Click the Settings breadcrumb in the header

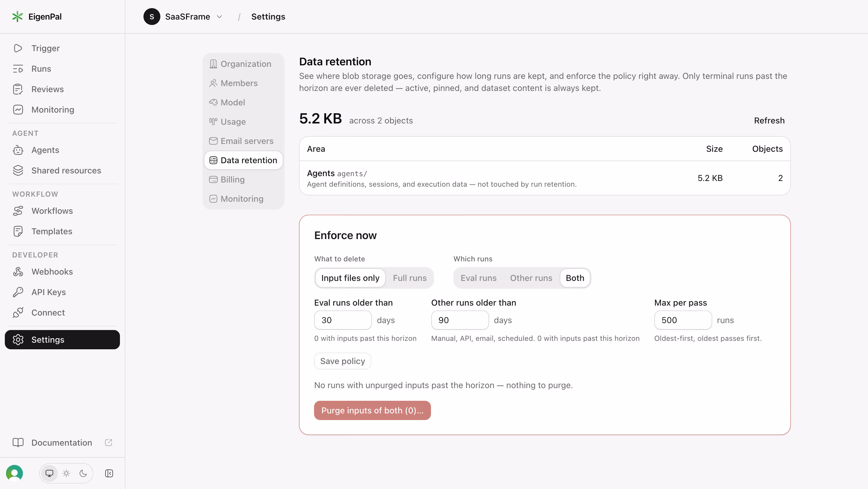[268, 17]
